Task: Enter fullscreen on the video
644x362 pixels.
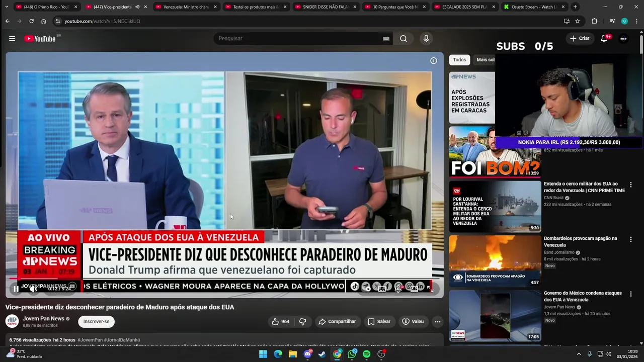Action: pyautogui.click(x=430, y=289)
